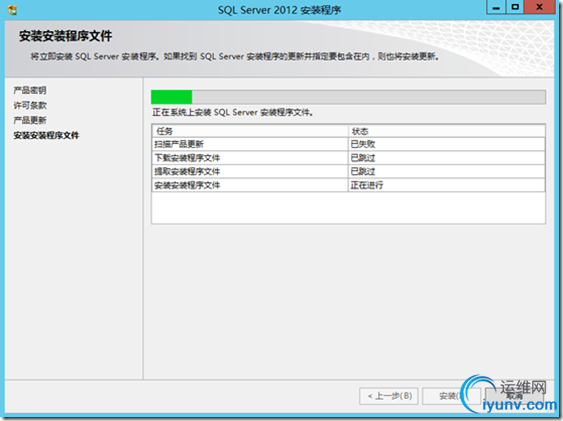The width and height of the screenshot is (563, 421).
Task: Click the 任务 column header
Action: click(x=250, y=131)
